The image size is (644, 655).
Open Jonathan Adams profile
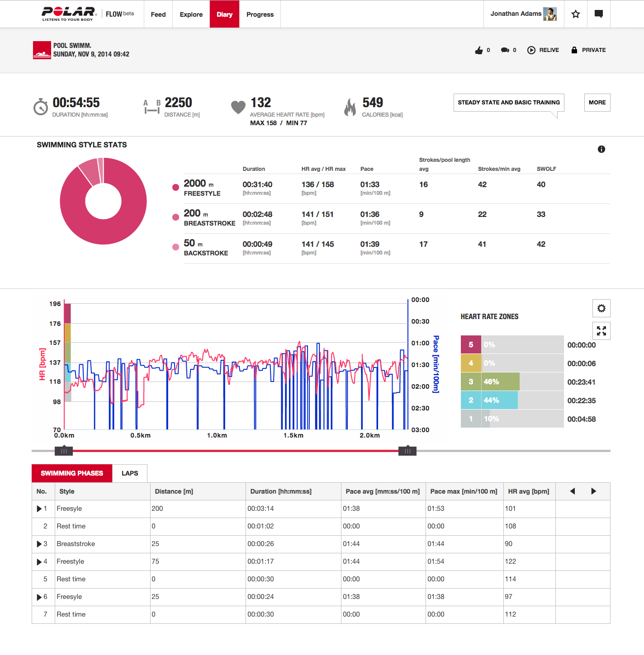pyautogui.click(x=516, y=14)
